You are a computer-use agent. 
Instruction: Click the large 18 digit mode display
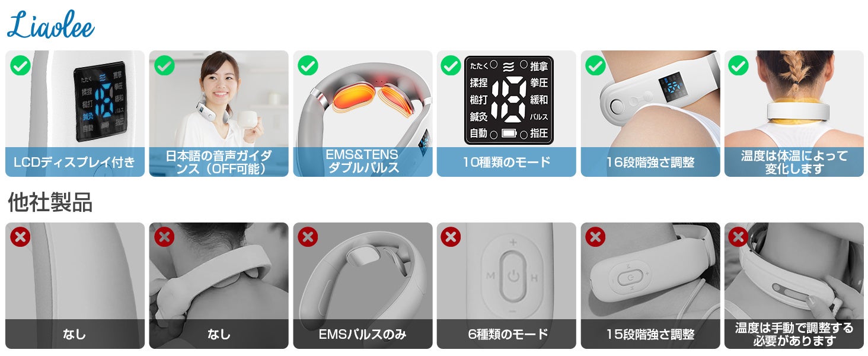pyautogui.click(x=508, y=99)
